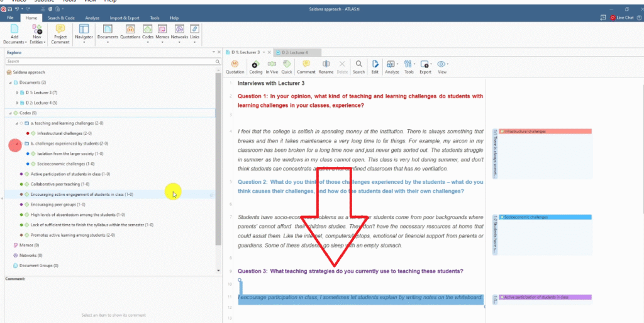Open the Comment tool in document toolbar

point(306,66)
